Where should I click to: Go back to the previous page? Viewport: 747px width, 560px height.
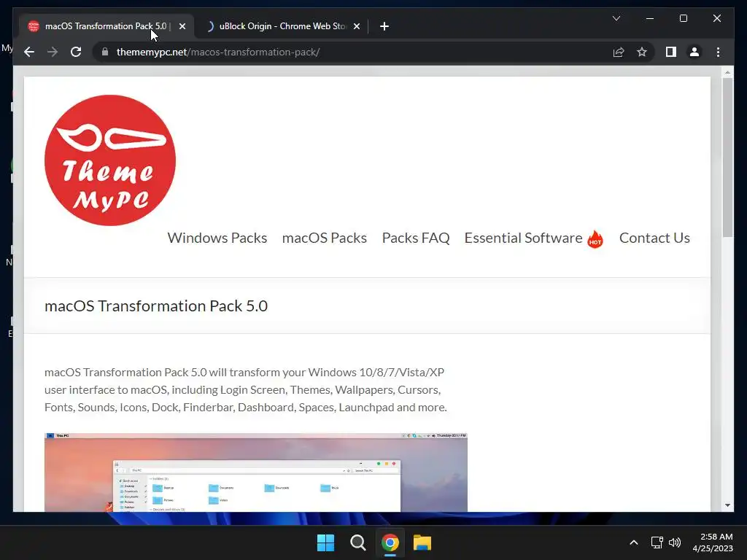(x=29, y=52)
